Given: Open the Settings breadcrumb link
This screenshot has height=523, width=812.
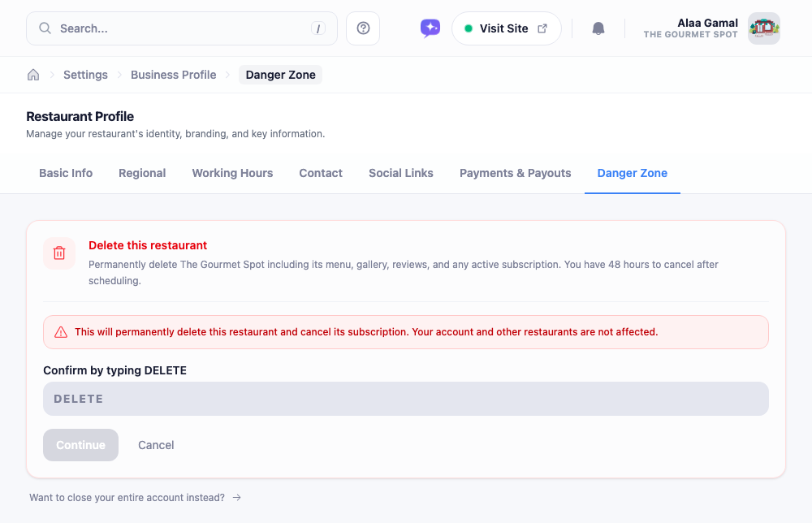Looking at the screenshot, I should pos(85,75).
